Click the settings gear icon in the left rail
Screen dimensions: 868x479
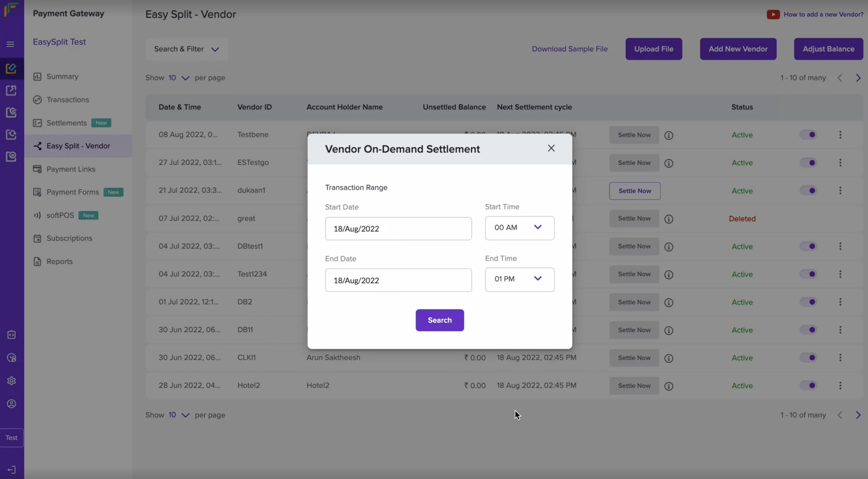click(11, 381)
